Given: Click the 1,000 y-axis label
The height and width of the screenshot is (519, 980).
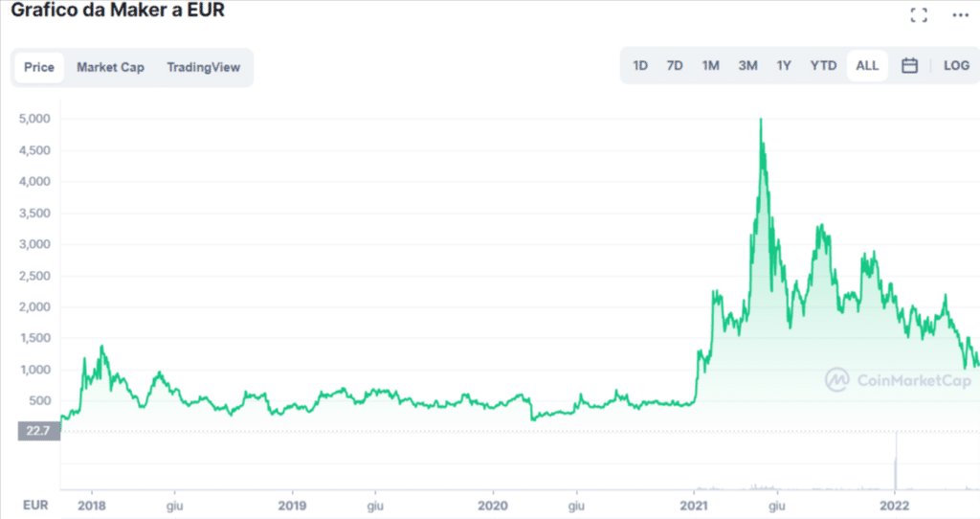Looking at the screenshot, I should pyautogui.click(x=34, y=370).
